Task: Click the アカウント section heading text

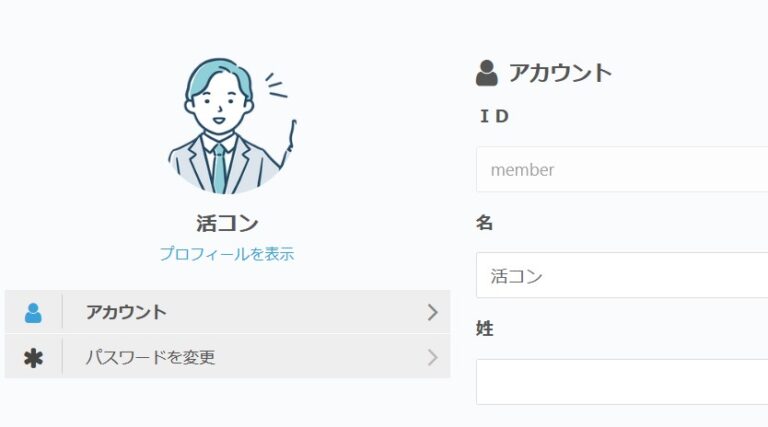Action: [560, 73]
